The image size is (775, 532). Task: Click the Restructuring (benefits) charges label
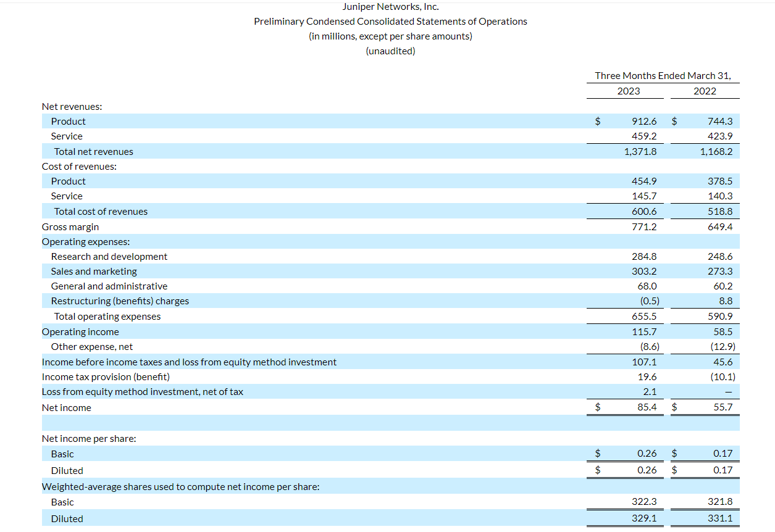click(x=120, y=301)
